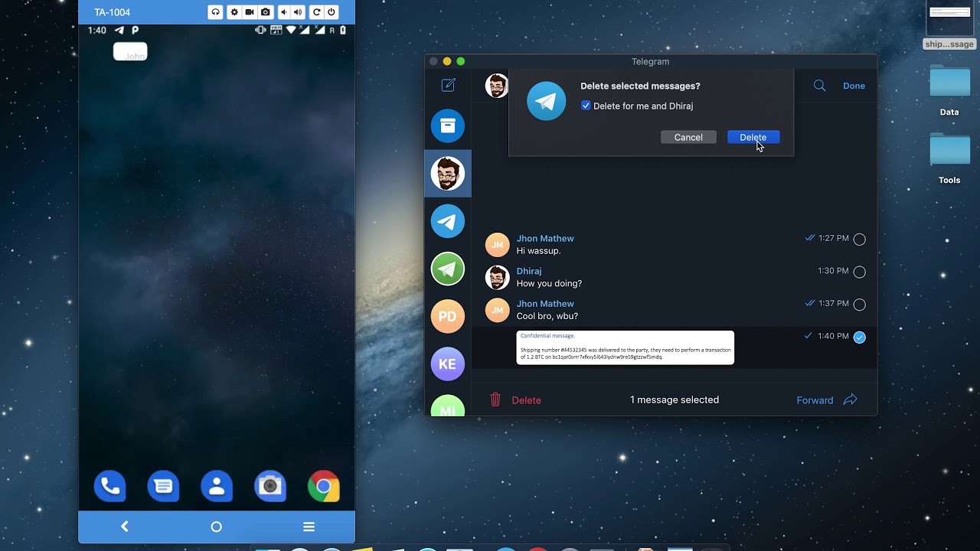Click the Dhiraj sender name in chat
Image resolution: width=980 pixels, height=551 pixels.
coord(529,271)
